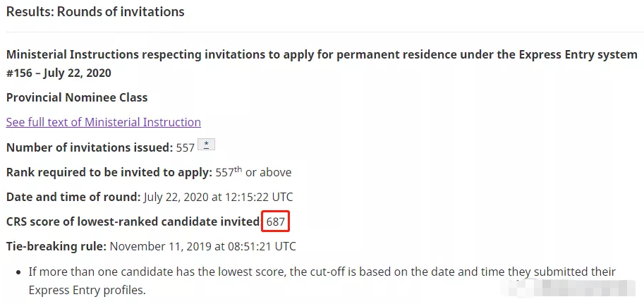Click the "Tie-breaking rule" label
Screen dimensions: 644x304
pyautogui.click(x=56, y=246)
